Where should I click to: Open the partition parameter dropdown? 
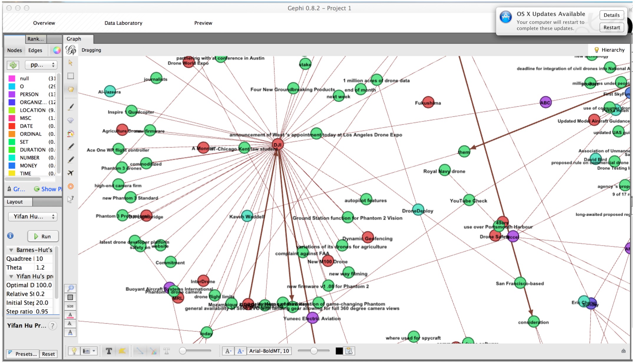coord(41,65)
